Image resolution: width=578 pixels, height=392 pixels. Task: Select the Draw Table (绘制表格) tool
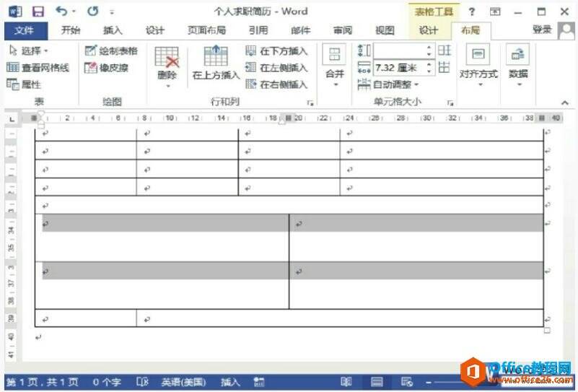[x=111, y=51]
